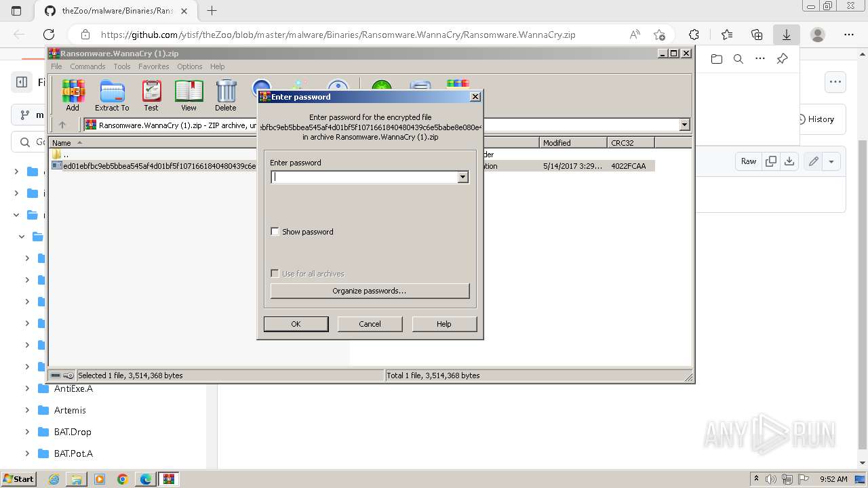Click the GitHub Raw button
The height and width of the screenshot is (488, 868).
(749, 161)
